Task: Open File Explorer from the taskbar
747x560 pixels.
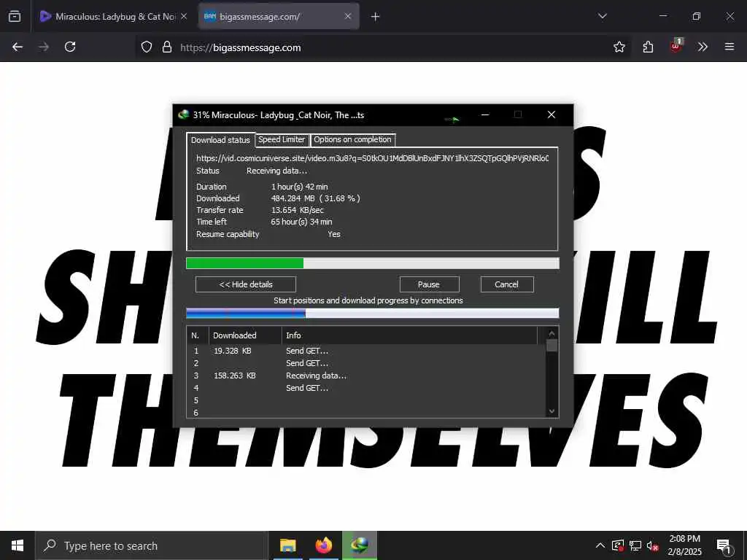Action: [287, 545]
